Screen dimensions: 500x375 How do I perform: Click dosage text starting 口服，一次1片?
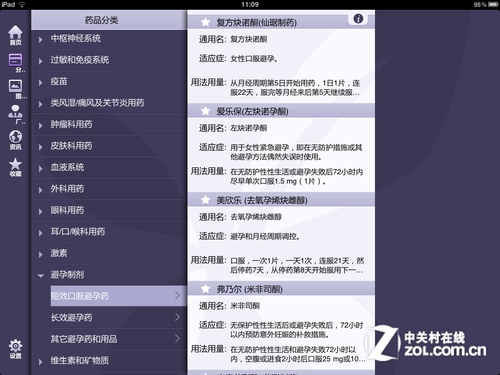[x=297, y=265]
